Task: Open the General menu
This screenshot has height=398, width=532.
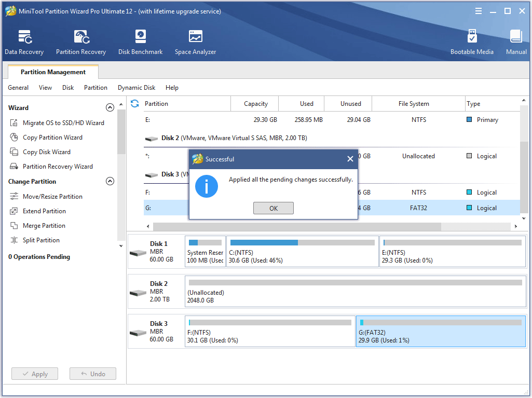Action: (x=18, y=88)
